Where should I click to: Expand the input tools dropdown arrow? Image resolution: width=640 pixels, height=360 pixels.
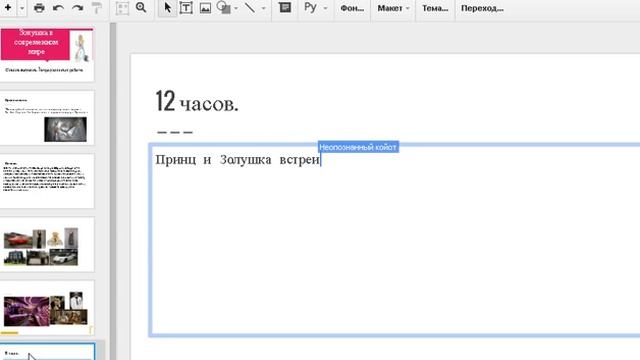[325, 8]
